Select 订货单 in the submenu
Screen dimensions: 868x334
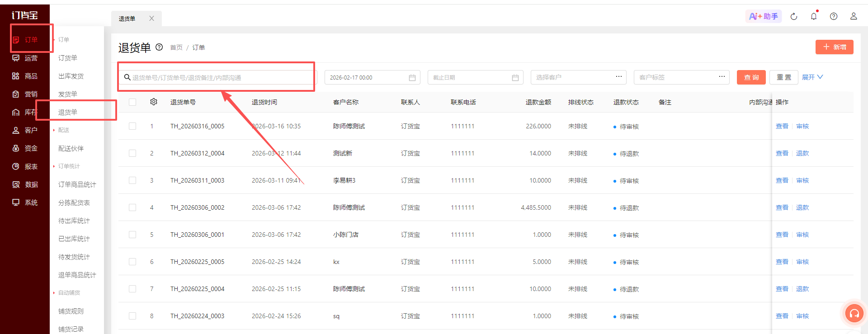tap(68, 58)
